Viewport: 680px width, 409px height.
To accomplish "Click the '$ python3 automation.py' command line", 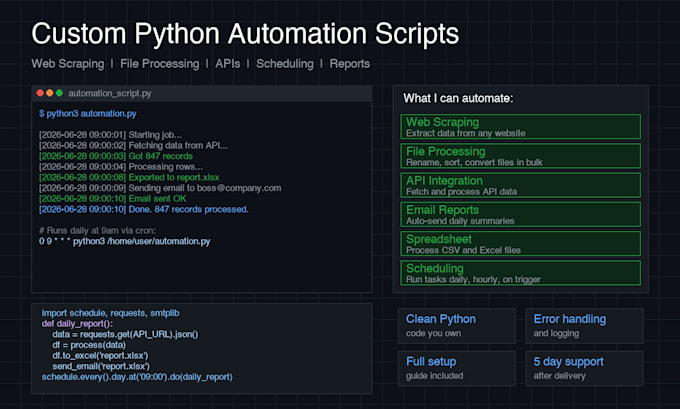I will [x=88, y=114].
